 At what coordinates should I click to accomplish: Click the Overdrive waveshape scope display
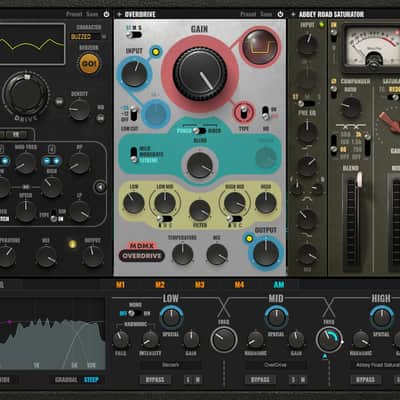point(260,47)
